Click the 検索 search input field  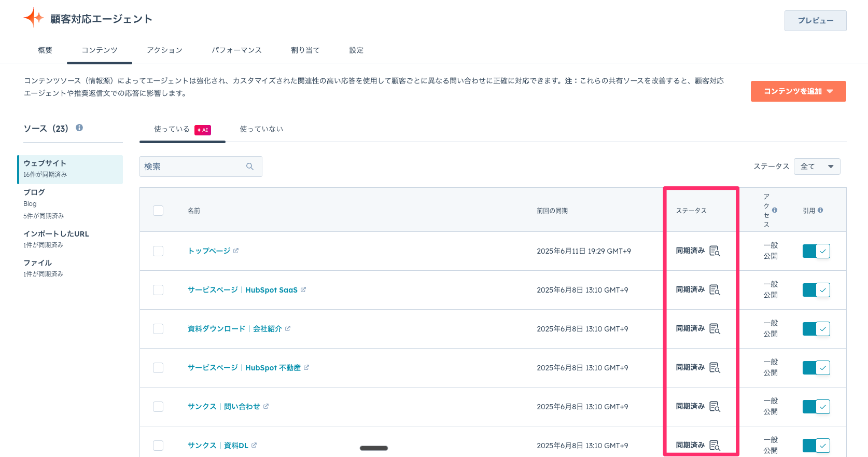click(192, 167)
